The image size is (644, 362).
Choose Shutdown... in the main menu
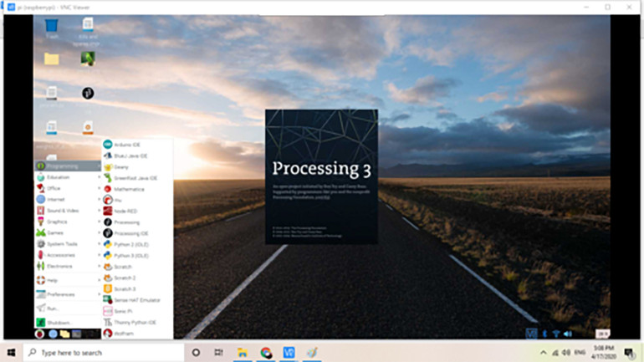click(x=68, y=323)
